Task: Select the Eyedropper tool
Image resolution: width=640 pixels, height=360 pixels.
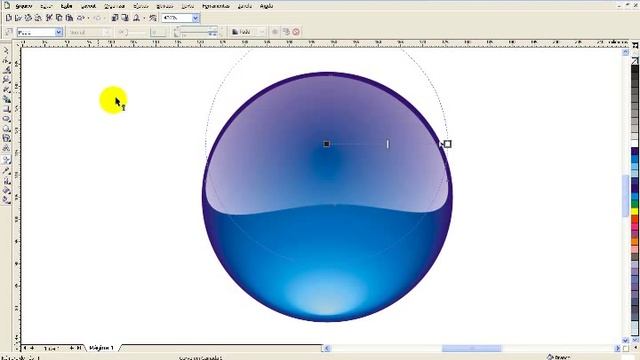Action: pyautogui.click(x=6, y=171)
